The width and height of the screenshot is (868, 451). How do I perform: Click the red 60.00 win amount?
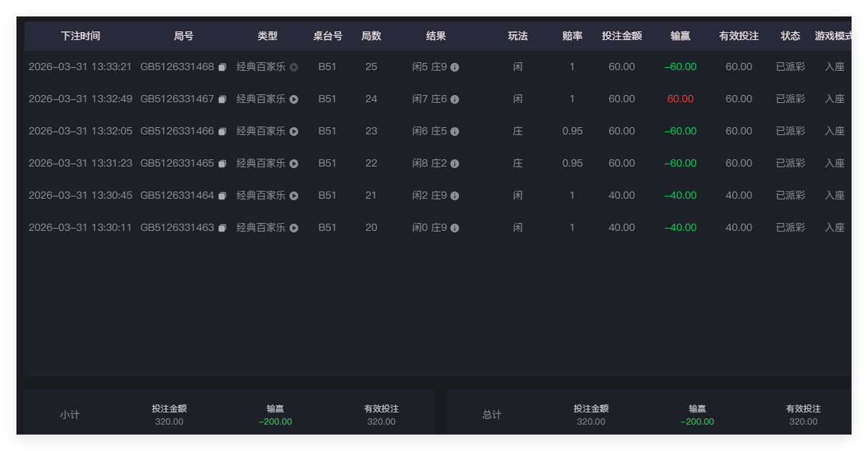[679, 99]
